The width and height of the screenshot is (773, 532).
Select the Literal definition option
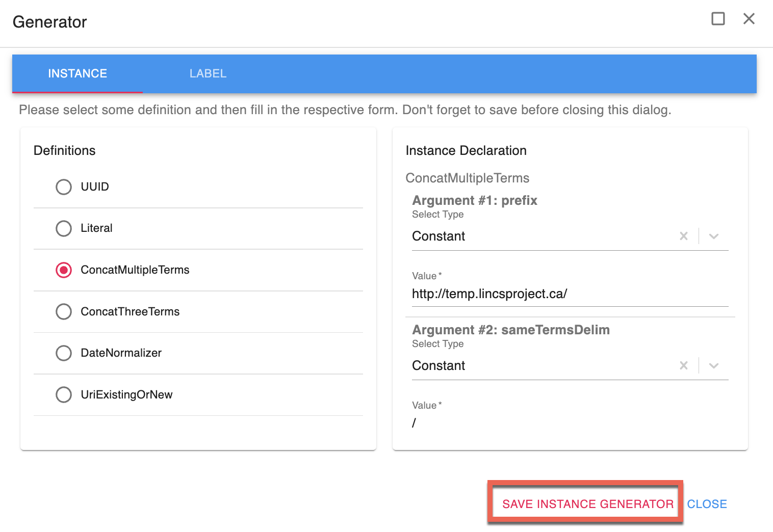click(x=64, y=228)
